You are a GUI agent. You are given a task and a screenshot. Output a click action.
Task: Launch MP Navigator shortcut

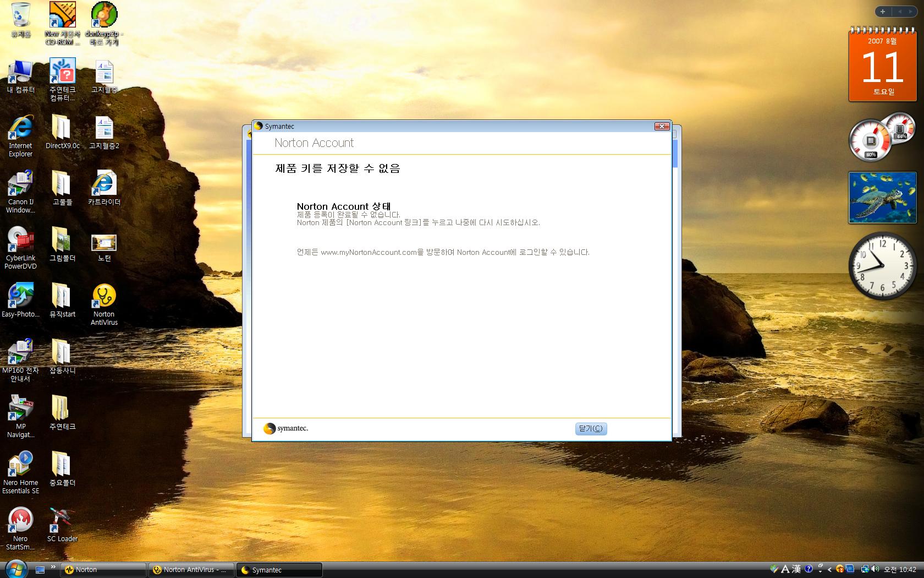(x=21, y=417)
